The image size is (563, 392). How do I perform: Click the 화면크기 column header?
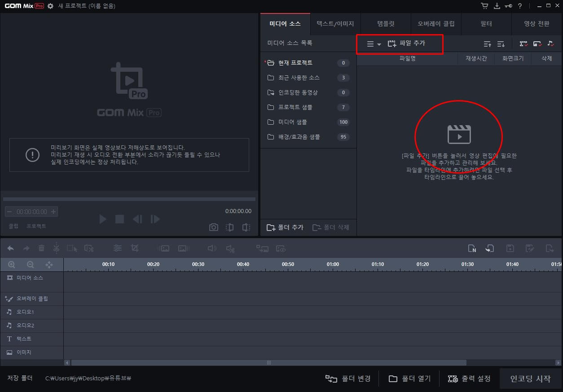(512, 59)
